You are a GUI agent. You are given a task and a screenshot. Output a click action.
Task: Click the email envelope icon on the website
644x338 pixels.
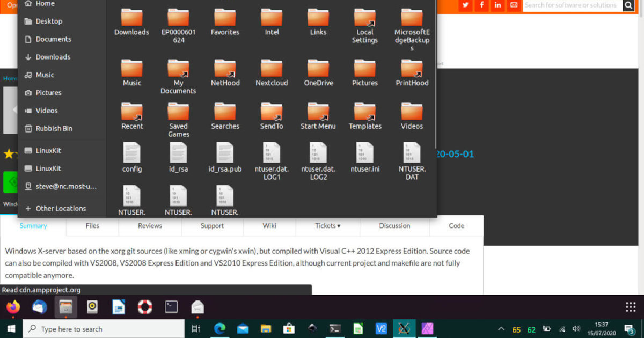click(x=514, y=5)
